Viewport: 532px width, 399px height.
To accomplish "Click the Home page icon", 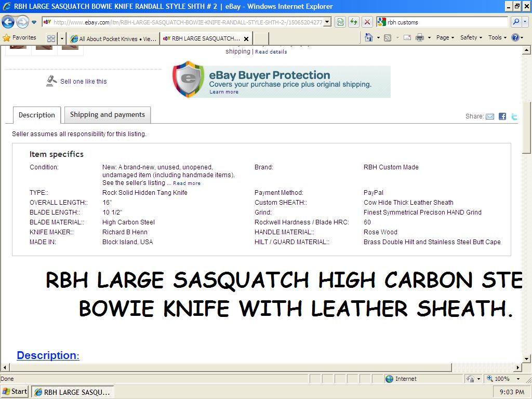I will 369,37.
